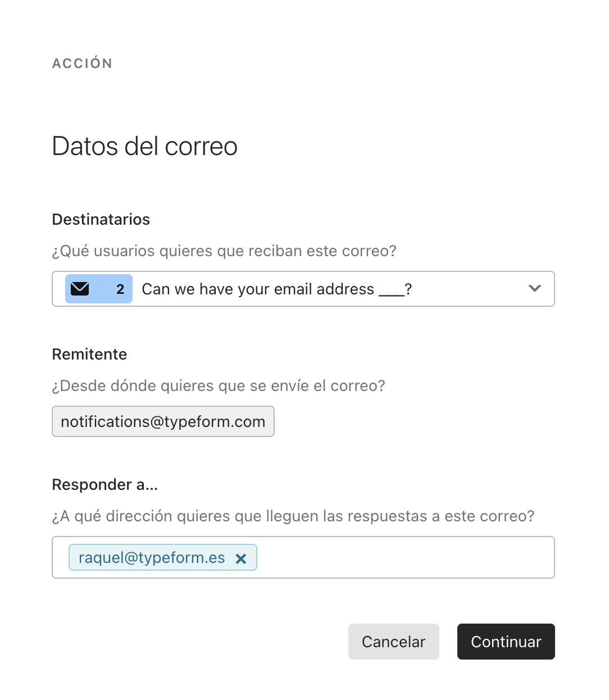
Task: Open the 'Can we have your email address' selector
Action: pyautogui.click(x=303, y=289)
